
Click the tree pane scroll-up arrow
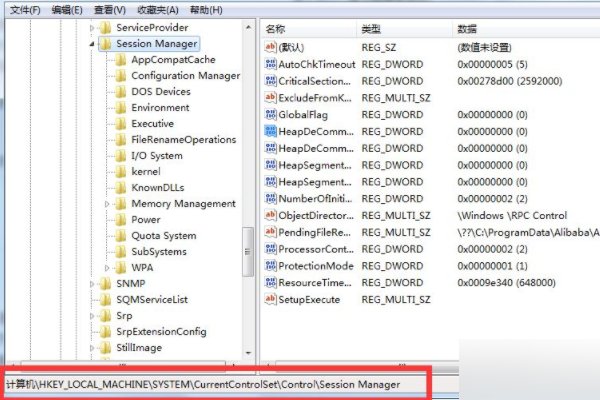[248, 28]
